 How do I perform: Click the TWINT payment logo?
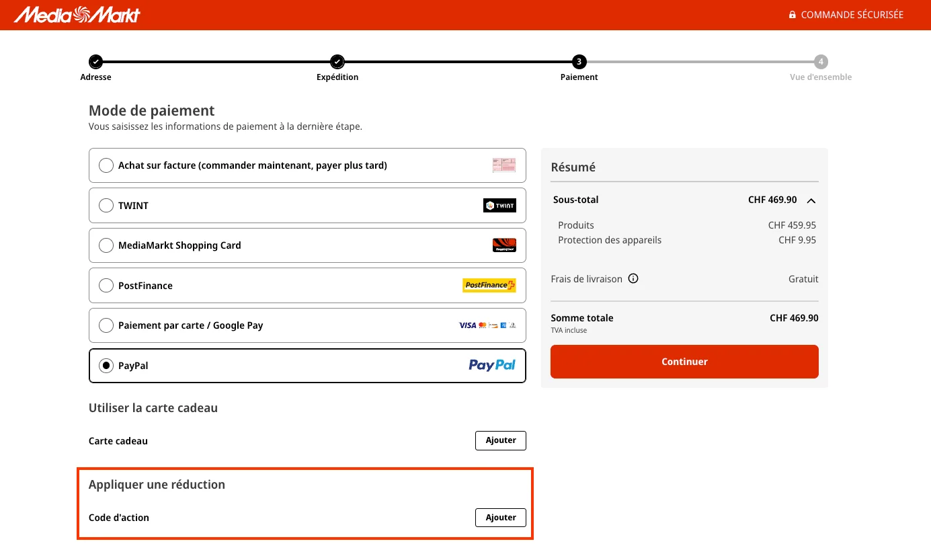click(x=499, y=205)
